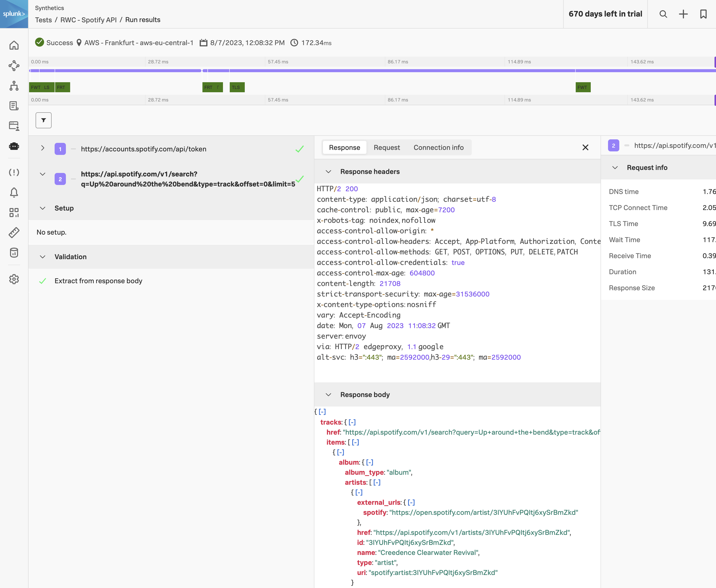Collapse the artists array in response body
This screenshot has height=588, width=716.
[377, 482]
